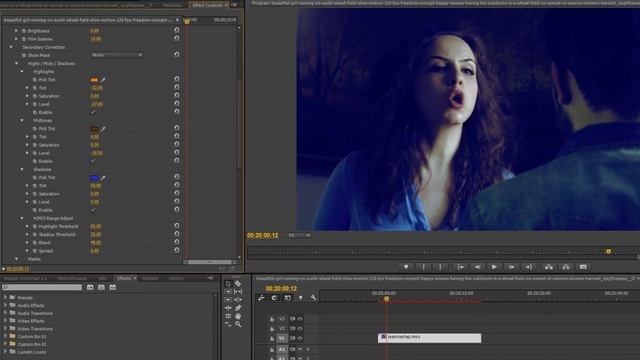640x360 pixels.
Task: Switch to the Markers tab
Action: point(150,278)
